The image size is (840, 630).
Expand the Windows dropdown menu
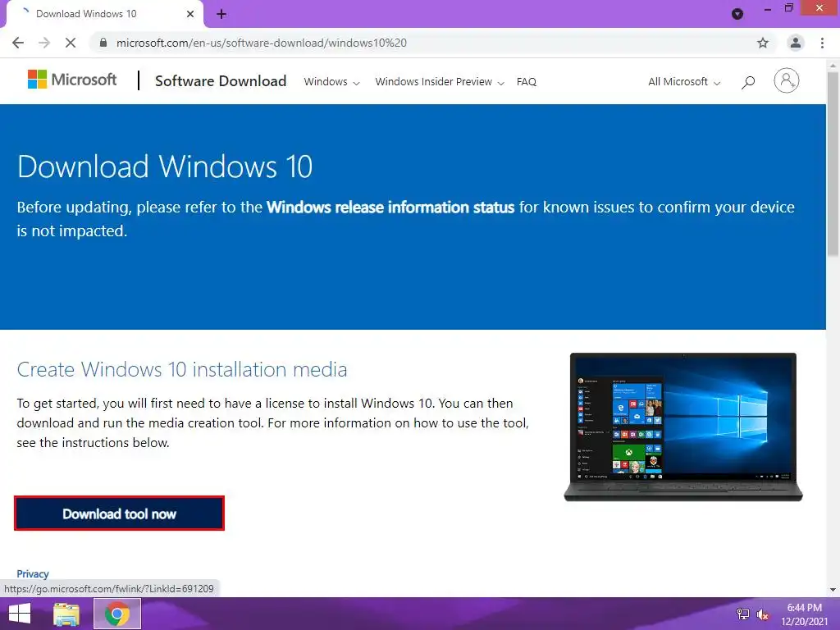click(331, 81)
